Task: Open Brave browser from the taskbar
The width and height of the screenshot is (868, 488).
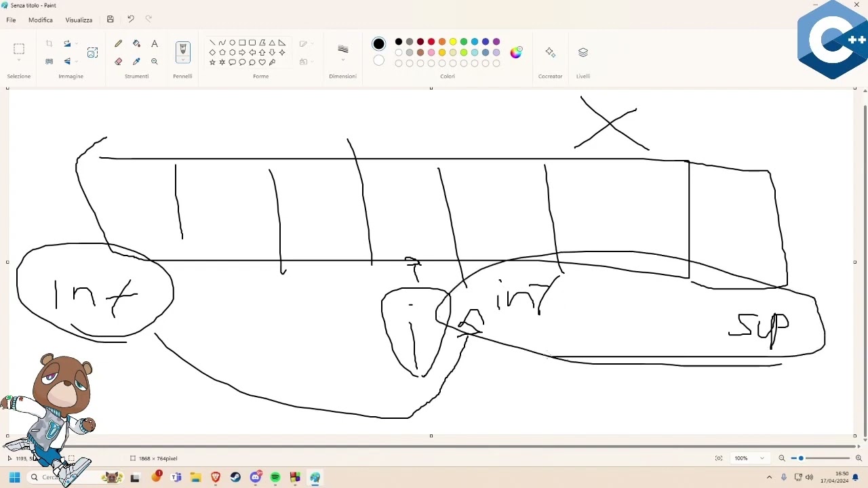Action: point(216,477)
